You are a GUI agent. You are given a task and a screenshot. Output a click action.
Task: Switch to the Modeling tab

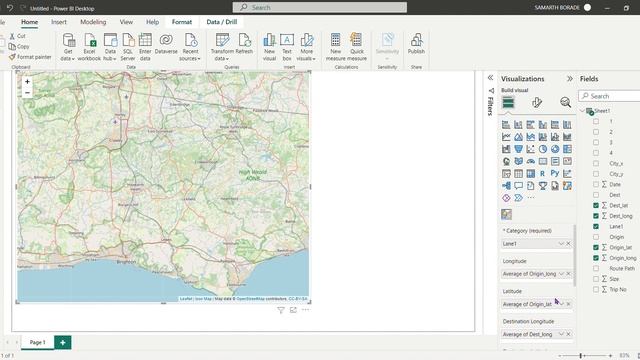click(93, 22)
